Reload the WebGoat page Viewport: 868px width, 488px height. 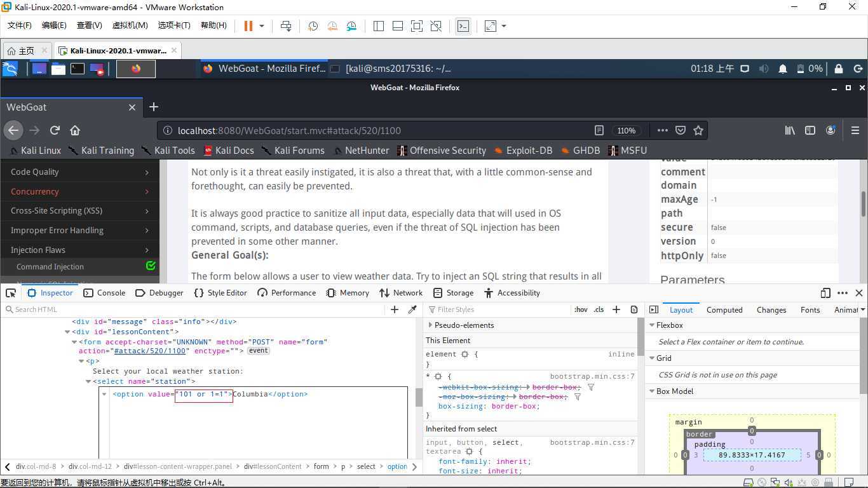pyautogui.click(x=55, y=130)
